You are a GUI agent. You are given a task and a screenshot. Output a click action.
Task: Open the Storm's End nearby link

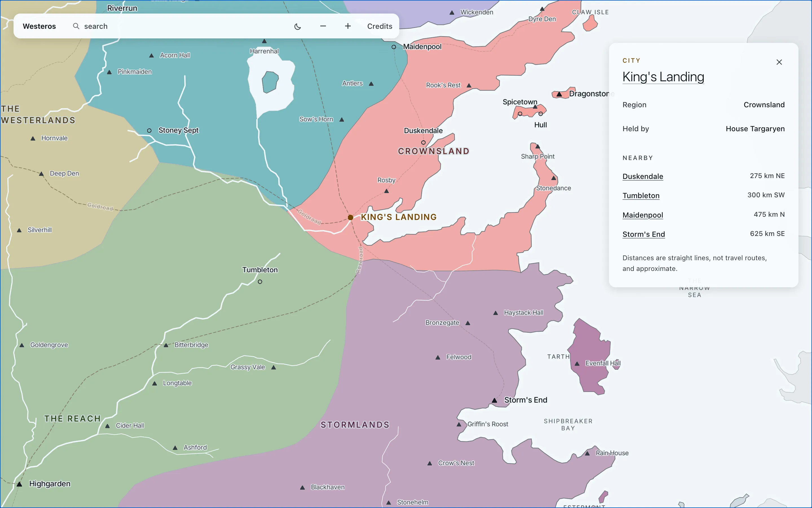pos(644,234)
